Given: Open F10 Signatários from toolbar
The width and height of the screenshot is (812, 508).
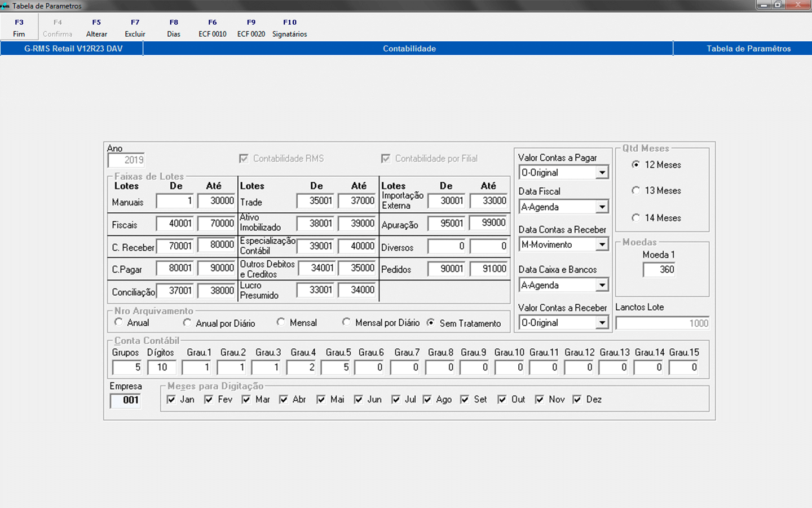Looking at the screenshot, I should [289, 28].
